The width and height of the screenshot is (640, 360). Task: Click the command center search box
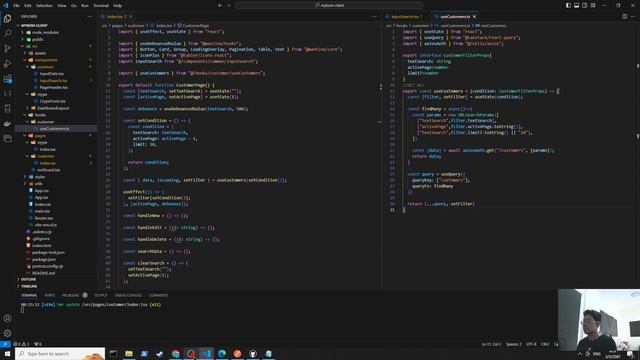tap(329, 5)
